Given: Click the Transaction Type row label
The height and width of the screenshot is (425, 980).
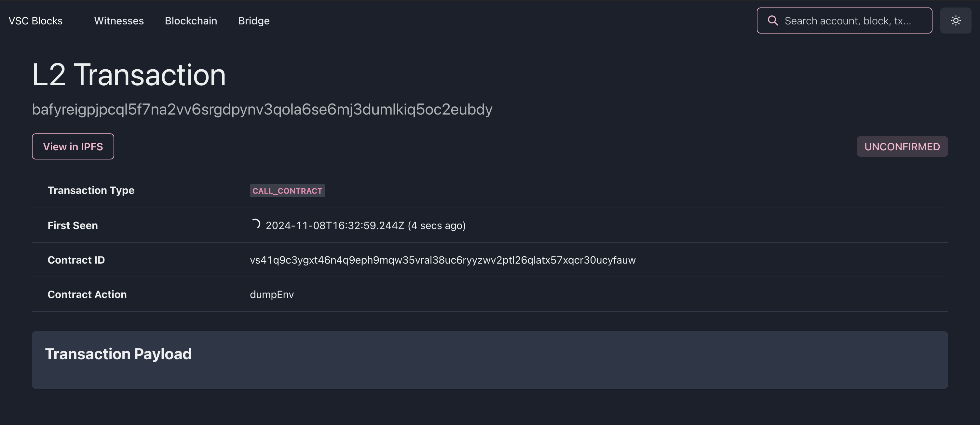Looking at the screenshot, I should tap(91, 190).
